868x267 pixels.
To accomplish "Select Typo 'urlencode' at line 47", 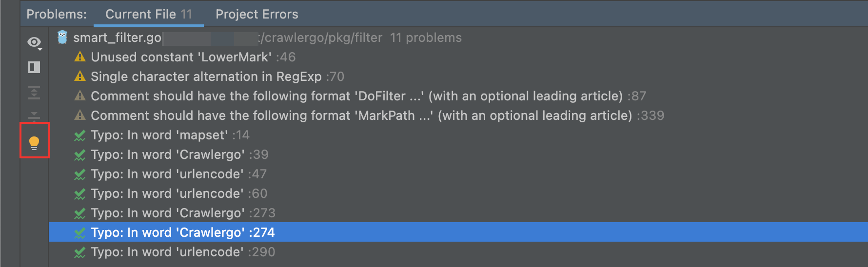I will pyautogui.click(x=178, y=174).
